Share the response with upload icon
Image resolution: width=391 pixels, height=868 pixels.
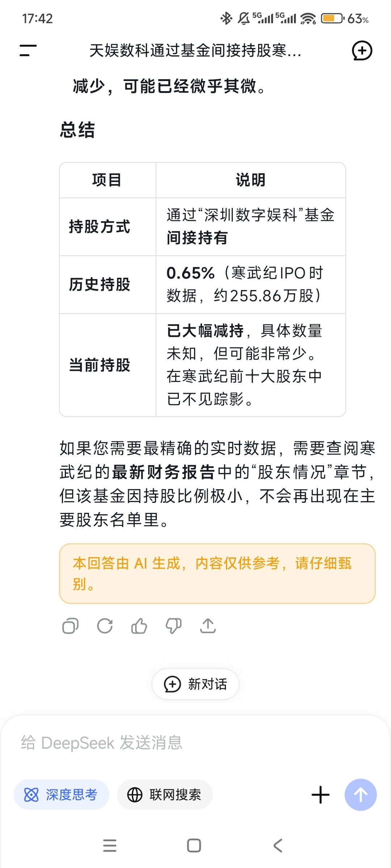coord(208,626)
